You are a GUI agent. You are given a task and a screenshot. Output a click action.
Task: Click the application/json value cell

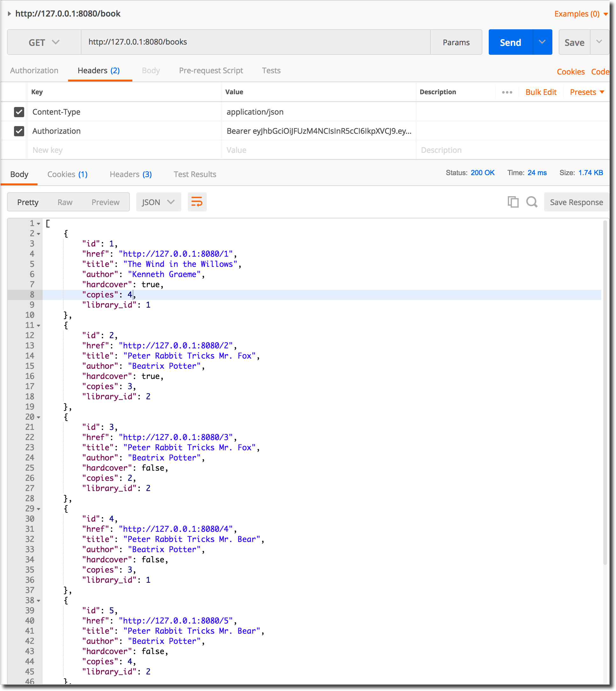coord(318,112)
